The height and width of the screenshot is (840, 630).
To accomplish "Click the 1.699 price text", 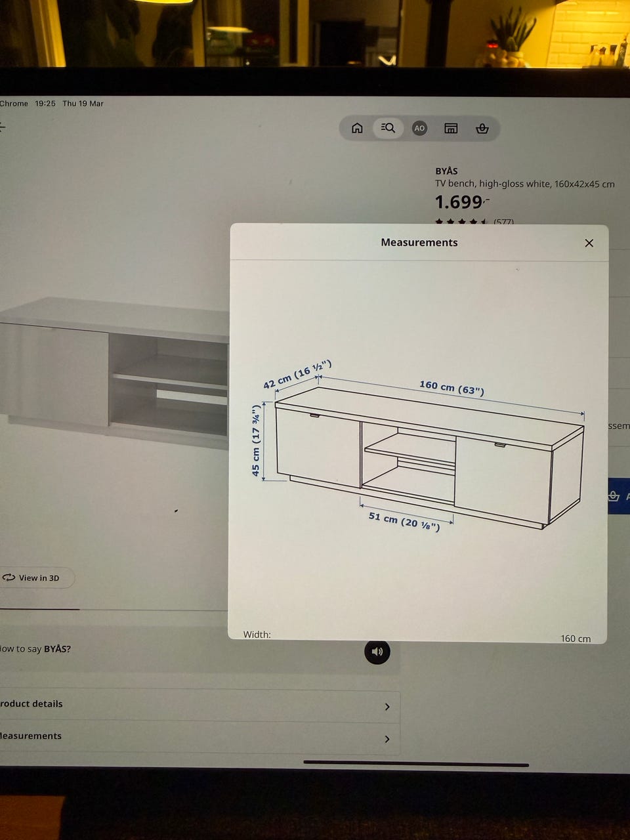I will click(x=462, y=202).
